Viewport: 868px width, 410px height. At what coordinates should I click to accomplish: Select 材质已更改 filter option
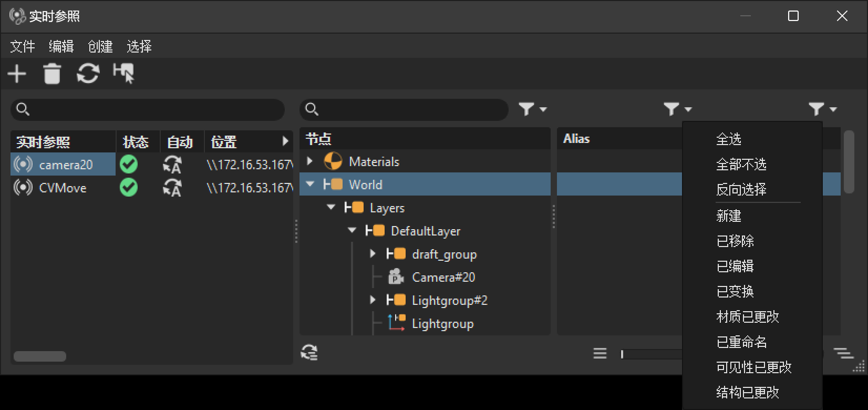(x=748, y=316)
